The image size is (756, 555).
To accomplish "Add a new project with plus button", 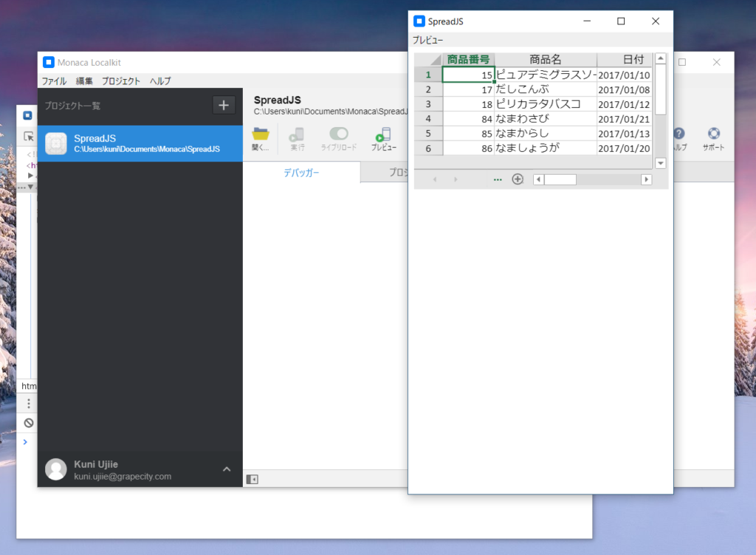I will pyautogui.click(x=224, y=105).
